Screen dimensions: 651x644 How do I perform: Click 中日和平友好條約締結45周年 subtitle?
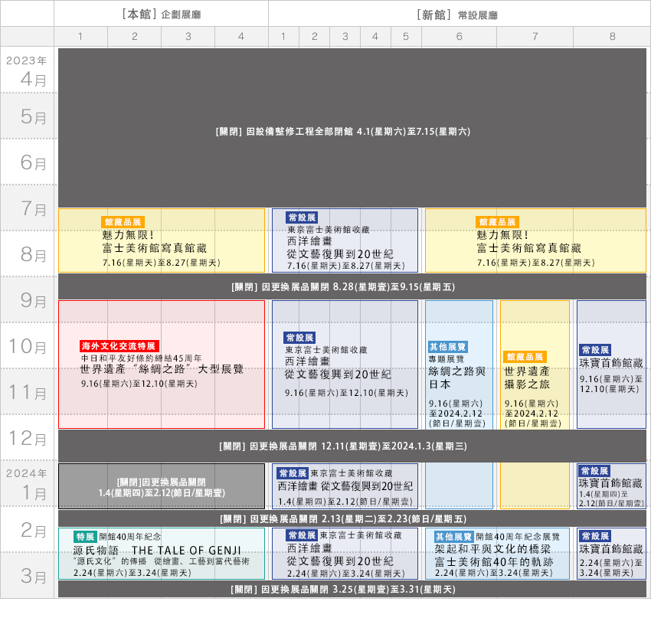141,358
